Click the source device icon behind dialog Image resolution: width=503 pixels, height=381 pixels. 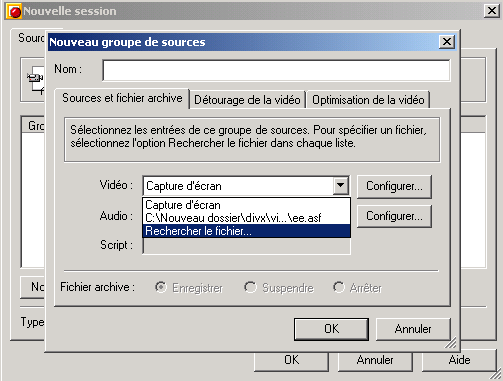point(35,80)
